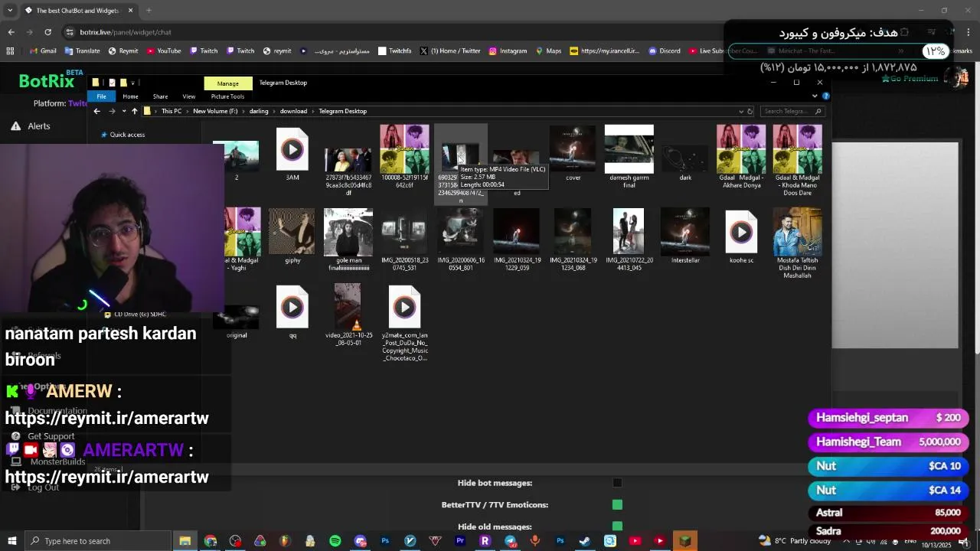Expand Explorer address bar history dropdown
This screenshot has width=980, height=551.
click(741, 111)
